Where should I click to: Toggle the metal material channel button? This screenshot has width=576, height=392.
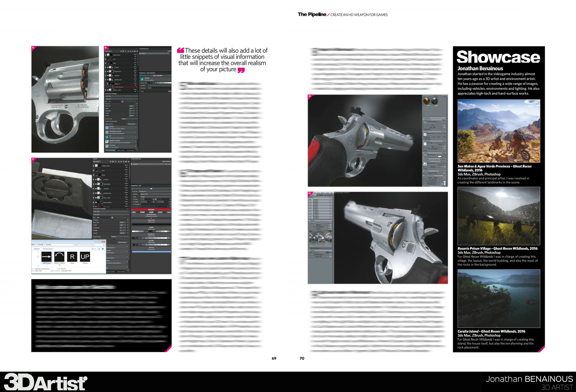pos(160,212)
